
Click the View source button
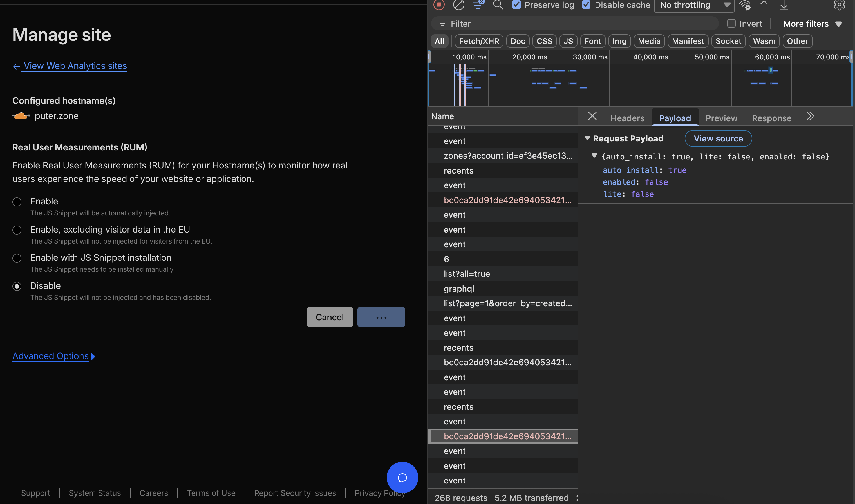click(718, 138)
